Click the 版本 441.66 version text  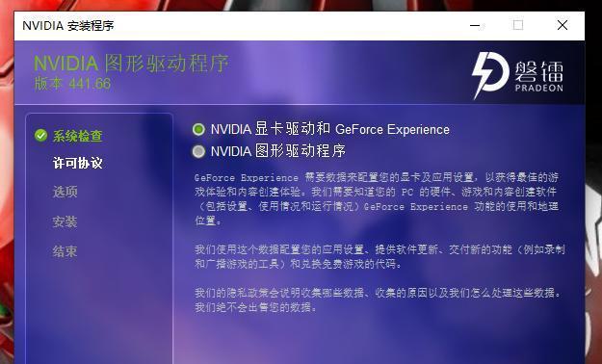coord(72,84)
